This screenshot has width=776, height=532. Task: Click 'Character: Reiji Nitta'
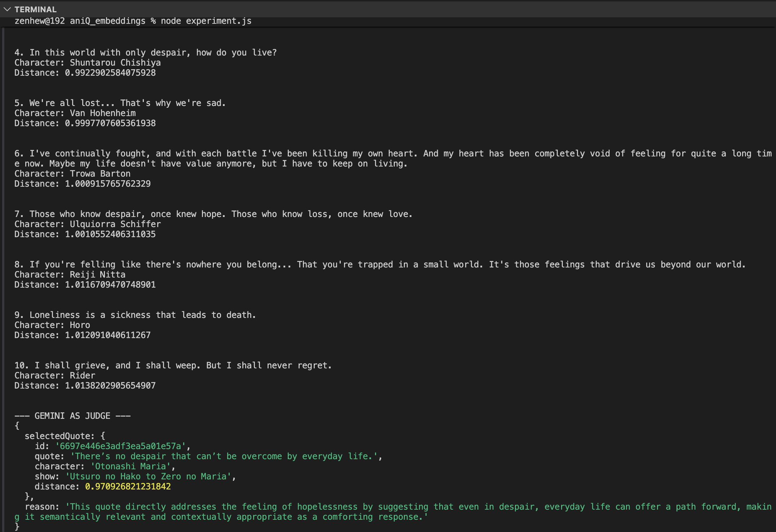[70, 275]
